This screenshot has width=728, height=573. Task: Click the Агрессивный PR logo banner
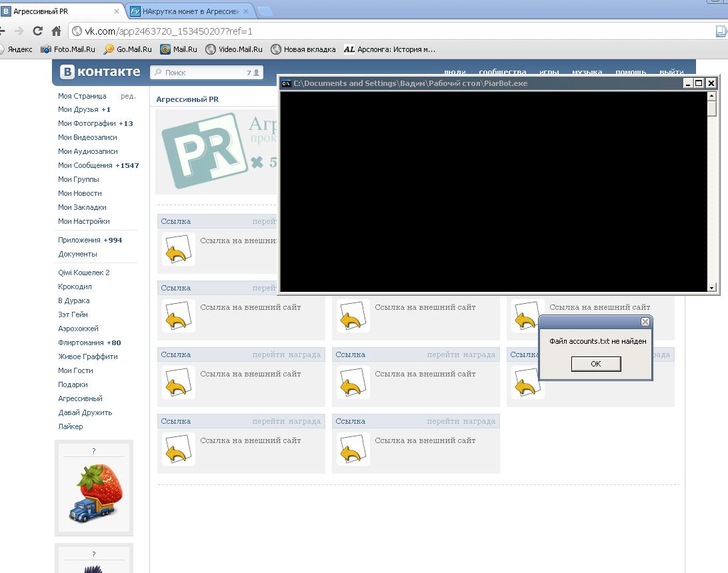(x=205, y=151)
